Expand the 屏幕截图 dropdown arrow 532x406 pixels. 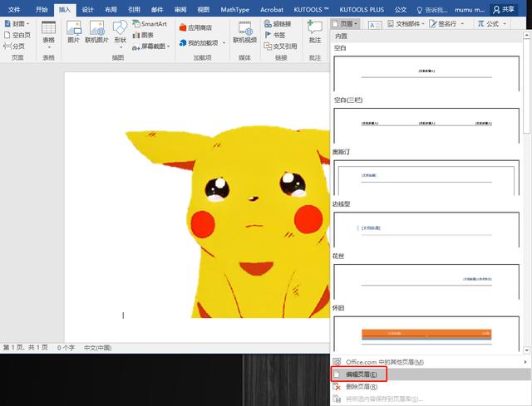coord(168,46)
